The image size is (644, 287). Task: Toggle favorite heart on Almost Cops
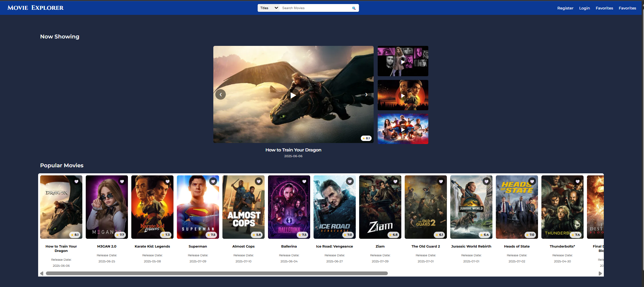[x=259, y=181]
